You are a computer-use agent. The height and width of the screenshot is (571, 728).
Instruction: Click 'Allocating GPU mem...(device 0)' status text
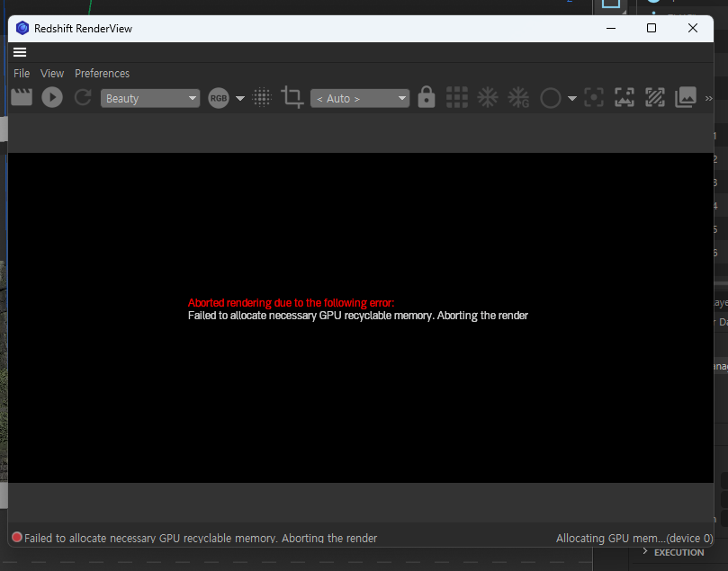(x=634, y=538)
